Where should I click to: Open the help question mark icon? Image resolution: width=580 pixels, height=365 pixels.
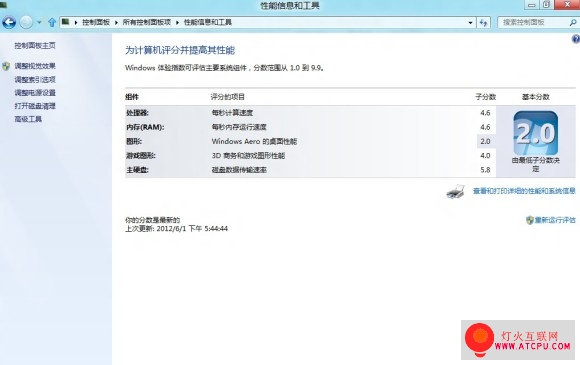point(576,39)
